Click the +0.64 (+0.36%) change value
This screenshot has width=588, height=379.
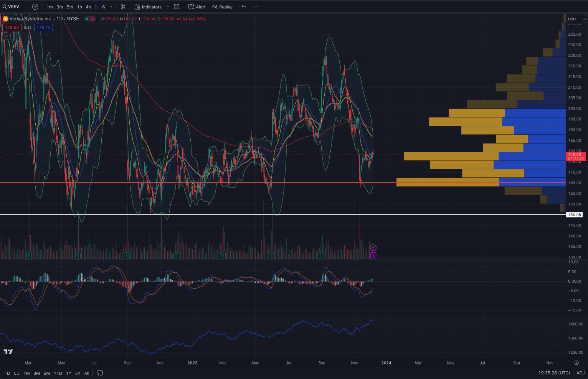(x=192, y=19)
